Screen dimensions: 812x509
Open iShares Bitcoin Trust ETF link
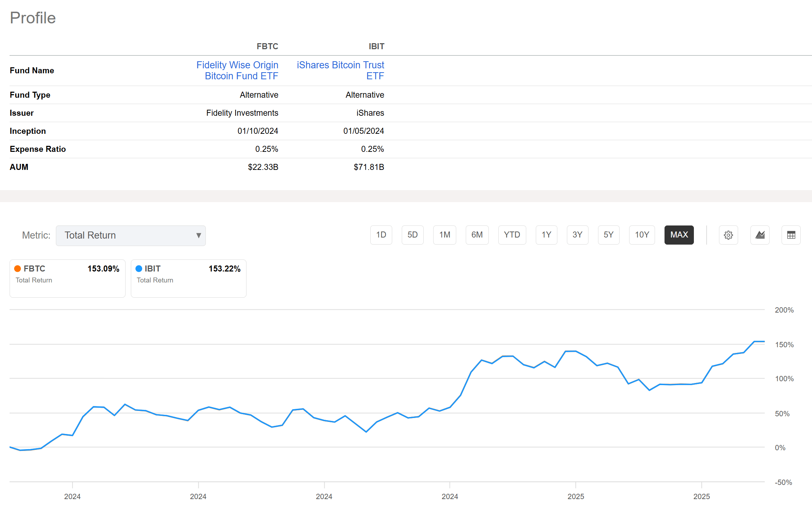[x=340, y=70]
